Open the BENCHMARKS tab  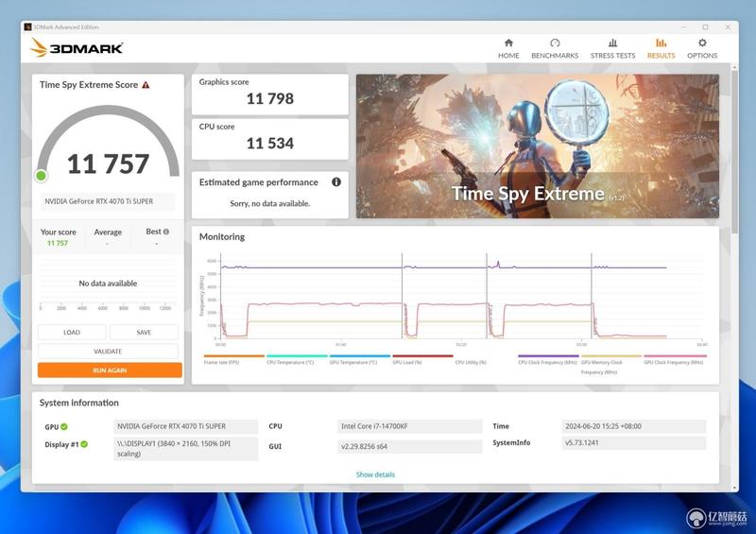point(555,49)
